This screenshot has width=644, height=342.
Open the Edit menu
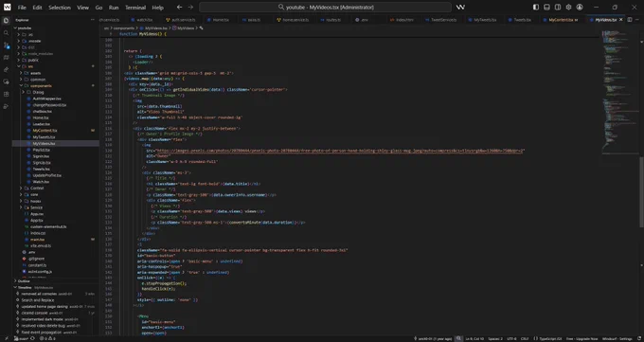click(37, 8)
